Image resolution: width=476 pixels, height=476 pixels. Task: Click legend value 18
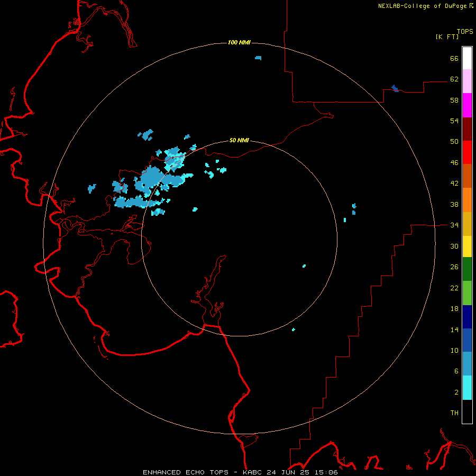[454, 309]
